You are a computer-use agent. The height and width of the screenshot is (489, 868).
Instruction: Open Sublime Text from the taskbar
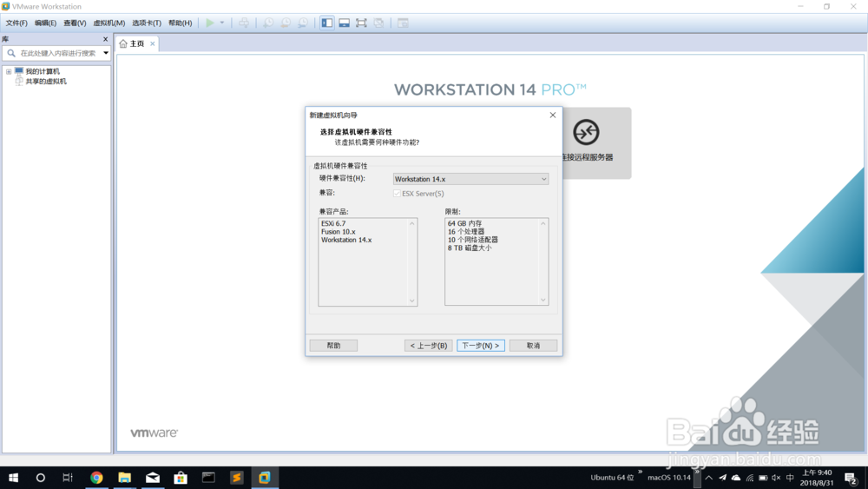236,478
